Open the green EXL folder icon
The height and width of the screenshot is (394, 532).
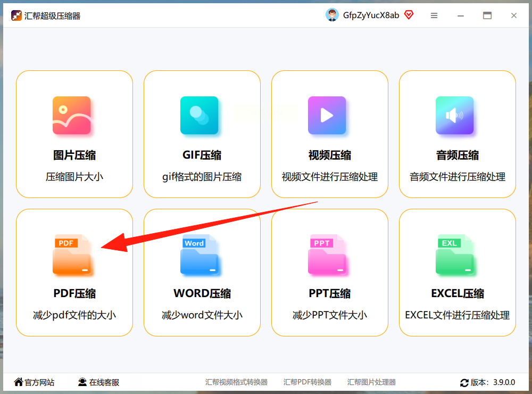(455, 254)
